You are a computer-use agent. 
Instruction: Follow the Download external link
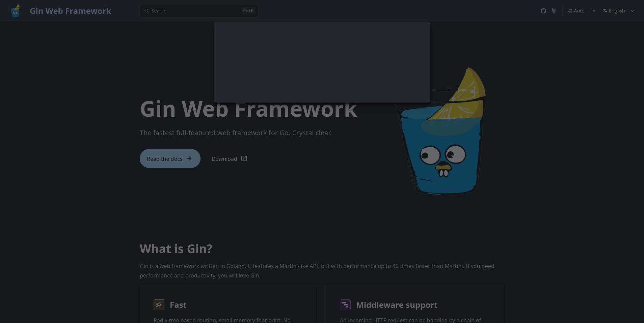[x=230, y=158]
